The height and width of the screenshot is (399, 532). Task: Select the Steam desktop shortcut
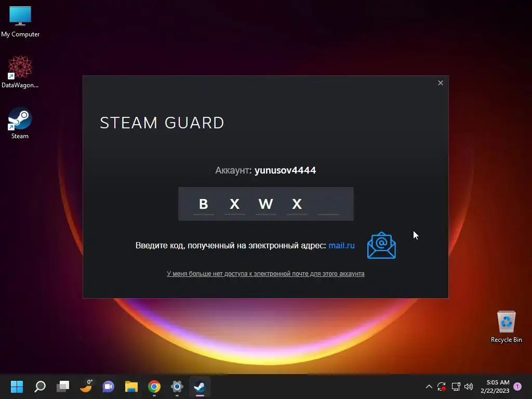(20, 123)
